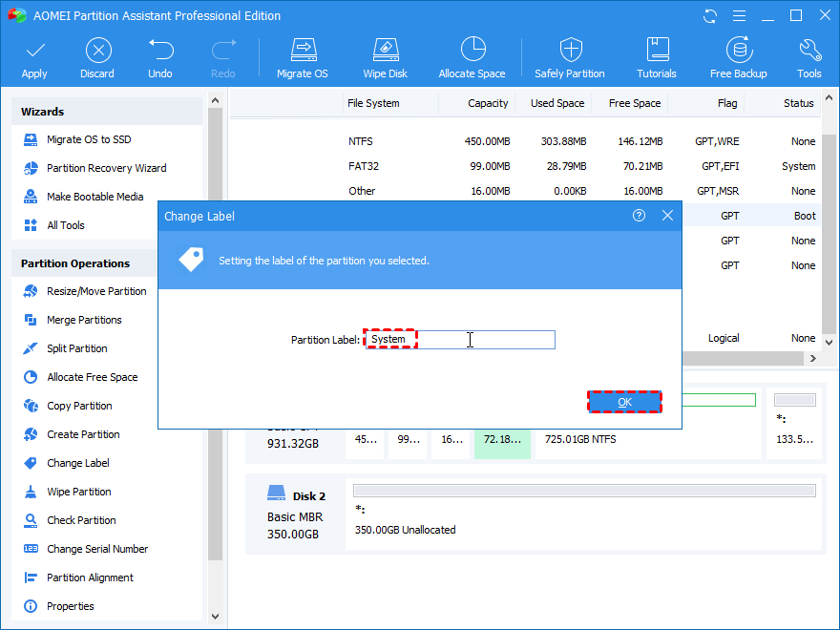
Task: Click horizontal scrollbar right arrow
Action: (x=813, y=358)
